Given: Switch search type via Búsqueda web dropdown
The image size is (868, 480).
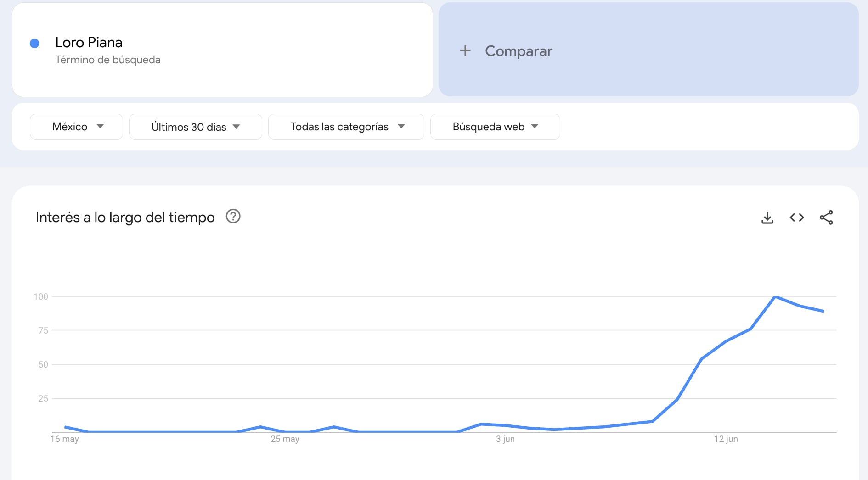Looking at the screenshot, I should coord(495,126).
